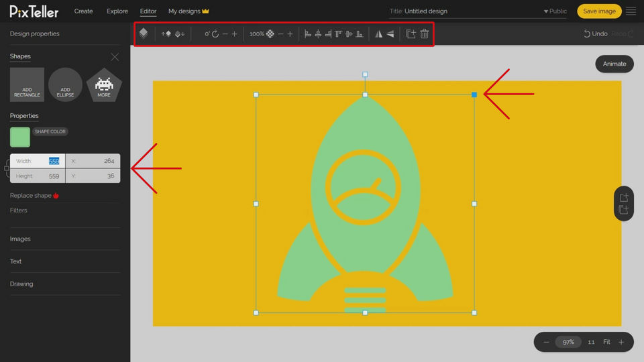644x362 pixels.
Task: Open the Explore menu
Action: point(117,11)
